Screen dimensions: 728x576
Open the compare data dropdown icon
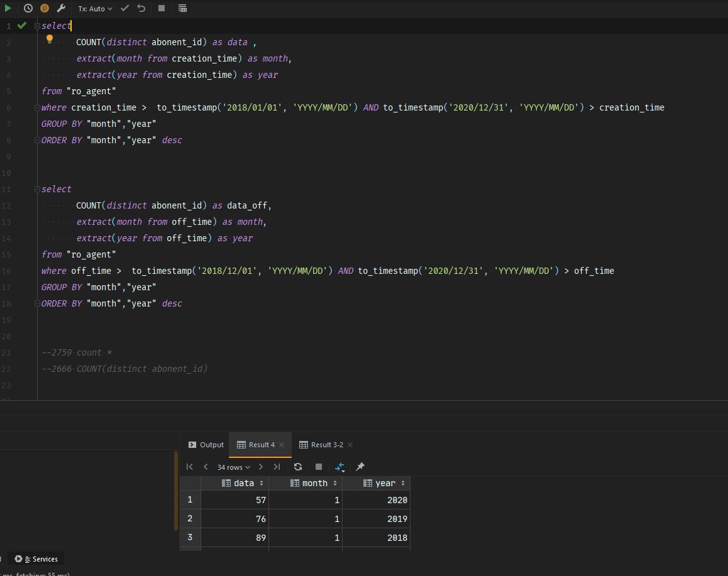(340, 467)
